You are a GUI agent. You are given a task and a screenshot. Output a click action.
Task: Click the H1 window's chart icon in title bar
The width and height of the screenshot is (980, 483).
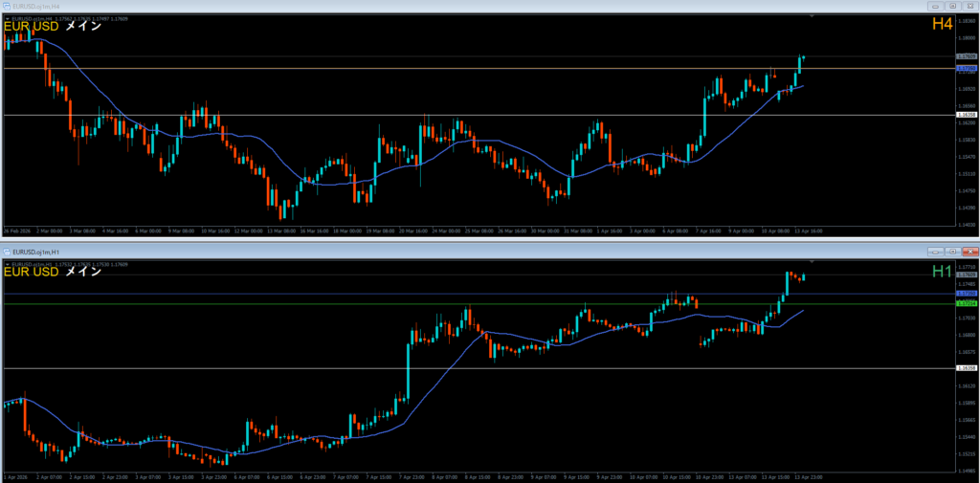[7, 252]
